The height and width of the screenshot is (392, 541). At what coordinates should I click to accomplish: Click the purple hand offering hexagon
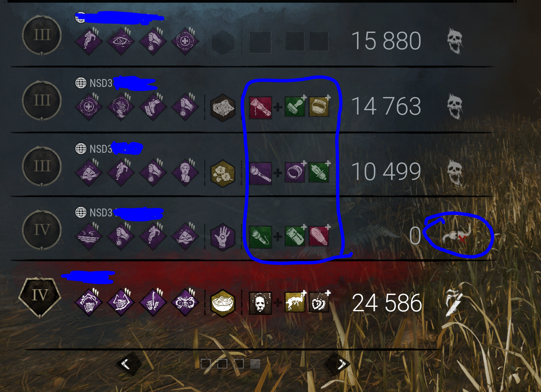pos(223,237)
